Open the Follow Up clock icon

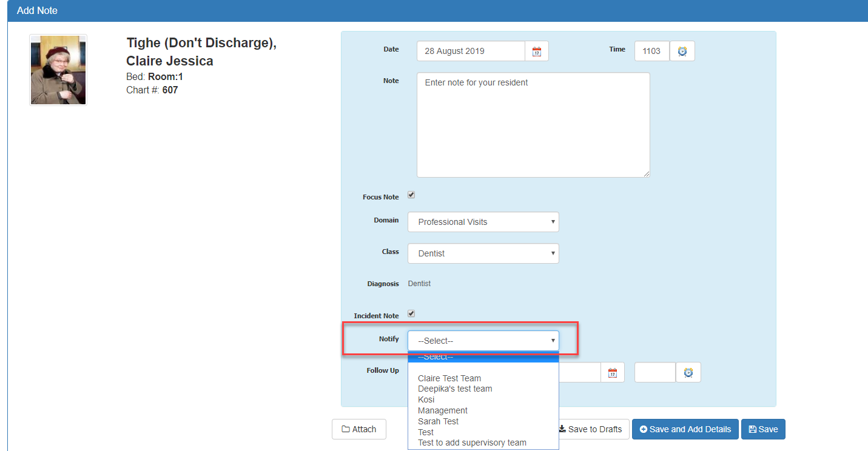688,373
